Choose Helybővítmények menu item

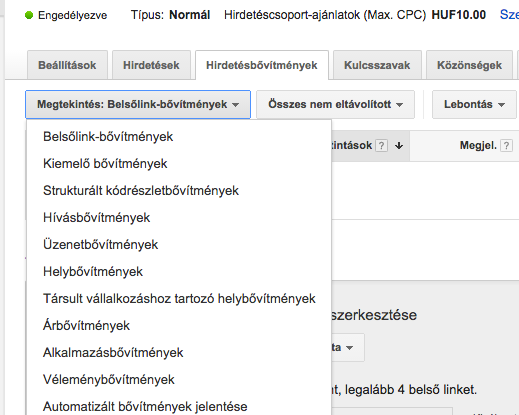[x=93, y=272]
